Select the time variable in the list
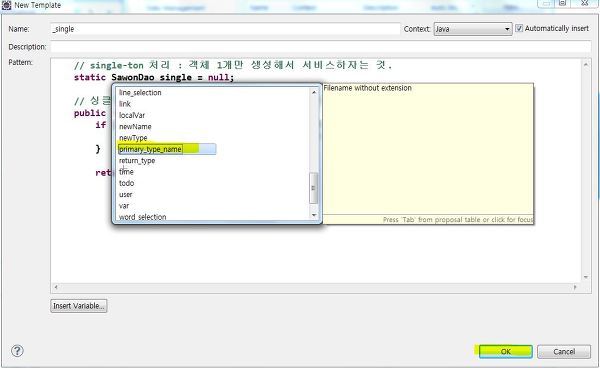This screenshot has width=600, height=368. tap(126, 172)
